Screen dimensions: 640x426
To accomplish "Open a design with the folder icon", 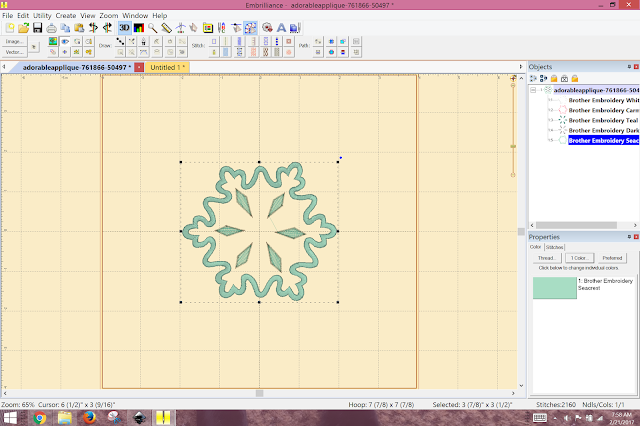I will click(23, 28).
